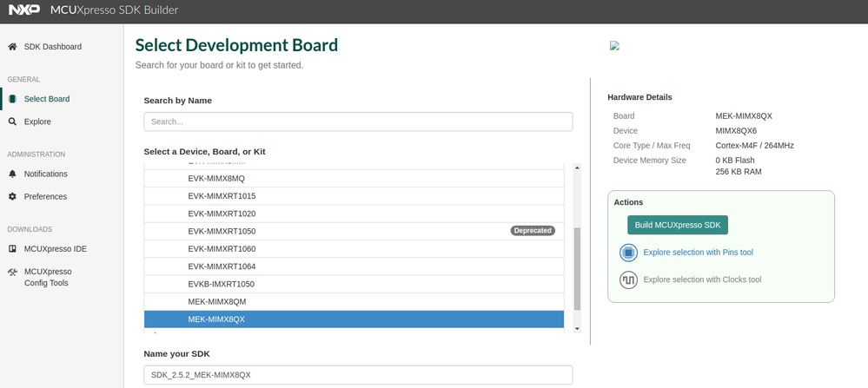Select EVK-MIMXRT1015 board
The width and height of the screenshot is (868, 388).
pyautogui.click(x=354, y=196)
